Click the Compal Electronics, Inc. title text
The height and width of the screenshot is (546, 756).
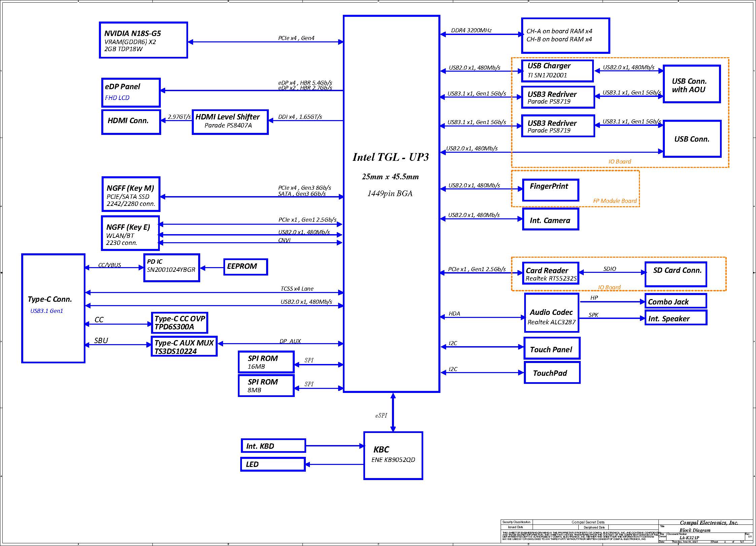(x=709, y=523)
